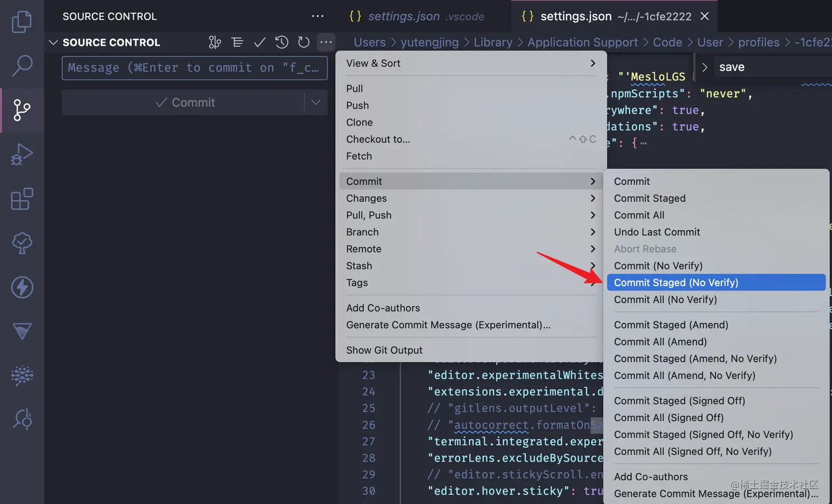Choose Undo Last Commit menu entry
832x504 pixels.
(x=657, y=232)
